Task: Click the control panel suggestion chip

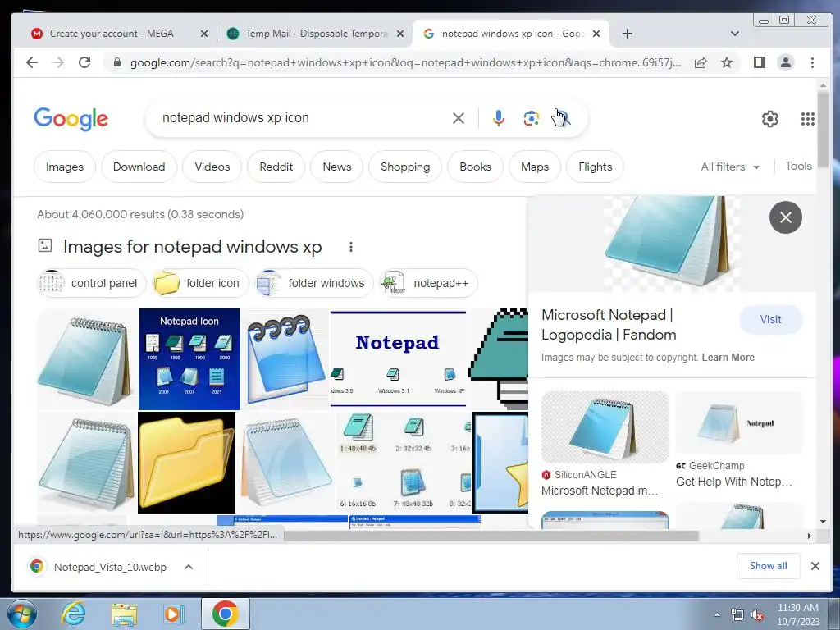Action: 91,283
